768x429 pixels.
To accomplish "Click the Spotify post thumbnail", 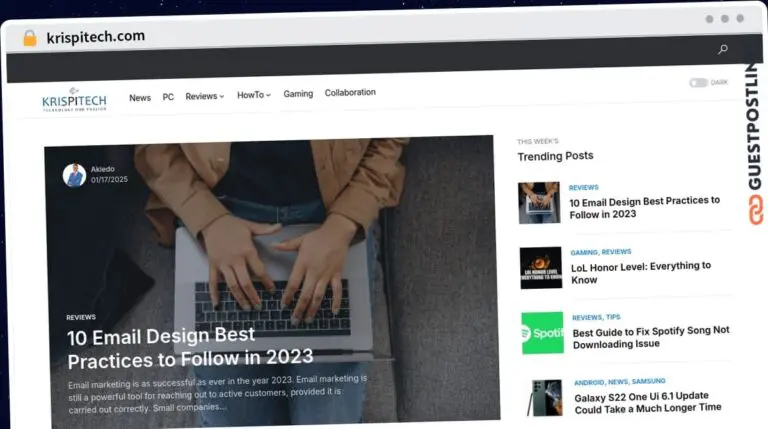I will [542, 333].
